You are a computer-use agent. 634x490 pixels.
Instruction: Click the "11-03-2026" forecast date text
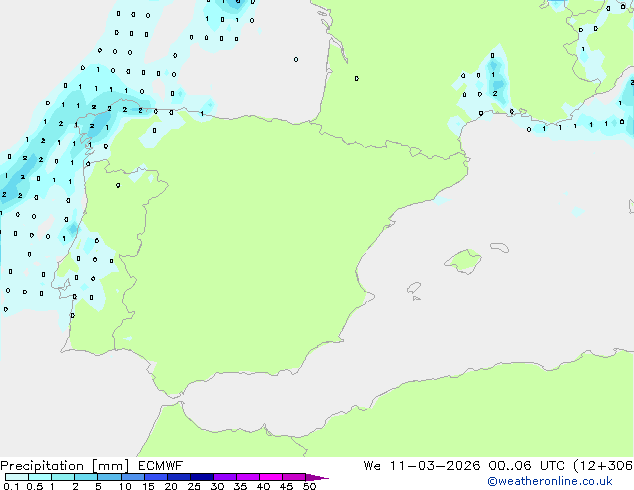(435, 466)
